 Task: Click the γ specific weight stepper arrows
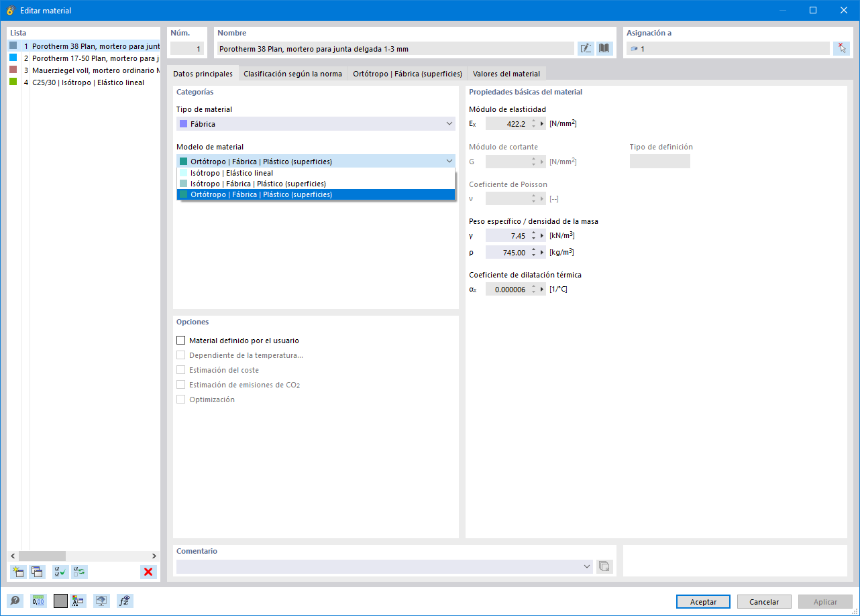tap(533, 235)
